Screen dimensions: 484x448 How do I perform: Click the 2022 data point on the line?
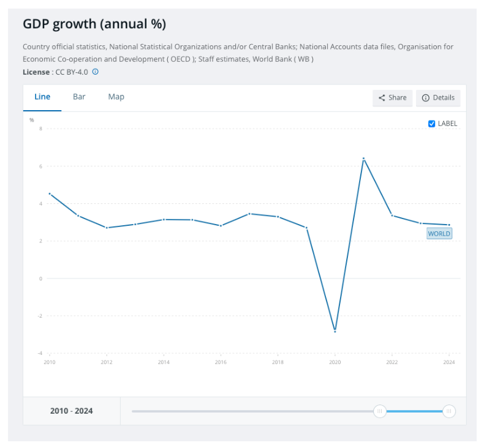tap(392, 215)
